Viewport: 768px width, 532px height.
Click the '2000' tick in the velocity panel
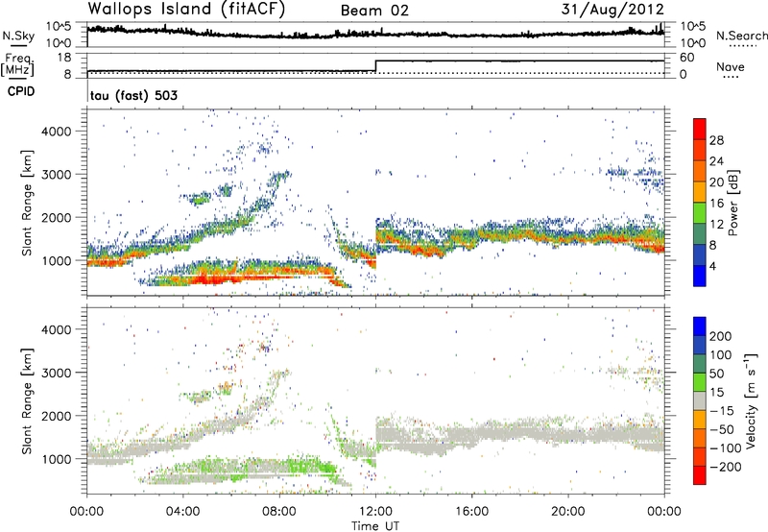click(56, 416)
